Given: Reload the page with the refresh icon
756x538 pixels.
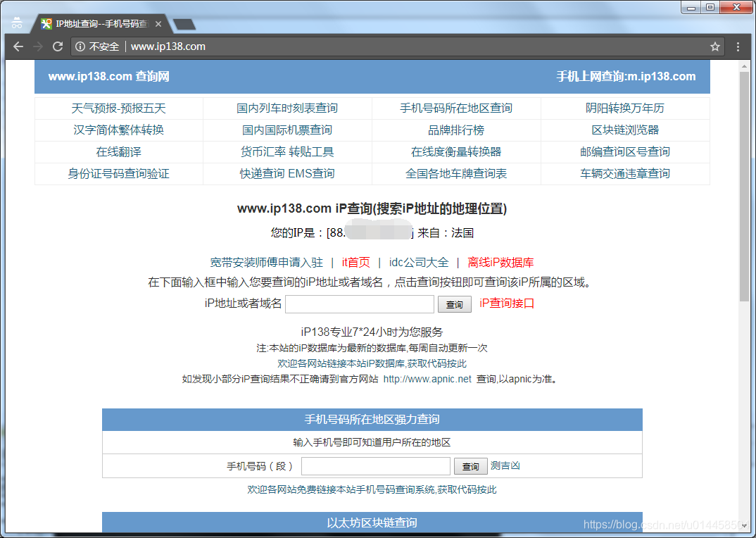Looking at the screenshot, I should [58, 46].
